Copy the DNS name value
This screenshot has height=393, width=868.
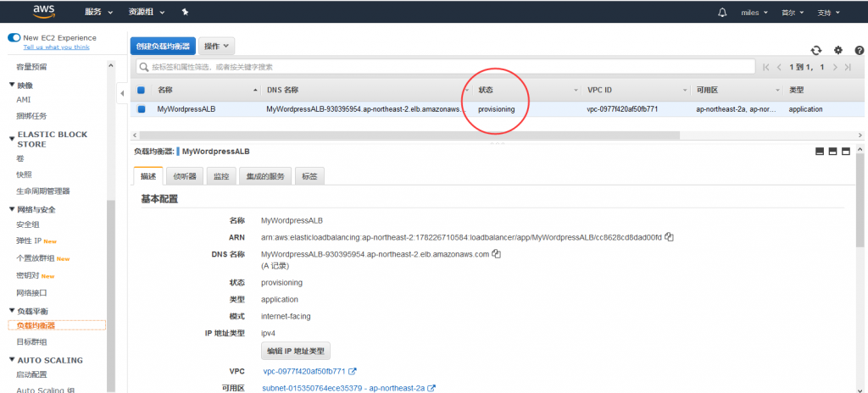pos(497,254)
